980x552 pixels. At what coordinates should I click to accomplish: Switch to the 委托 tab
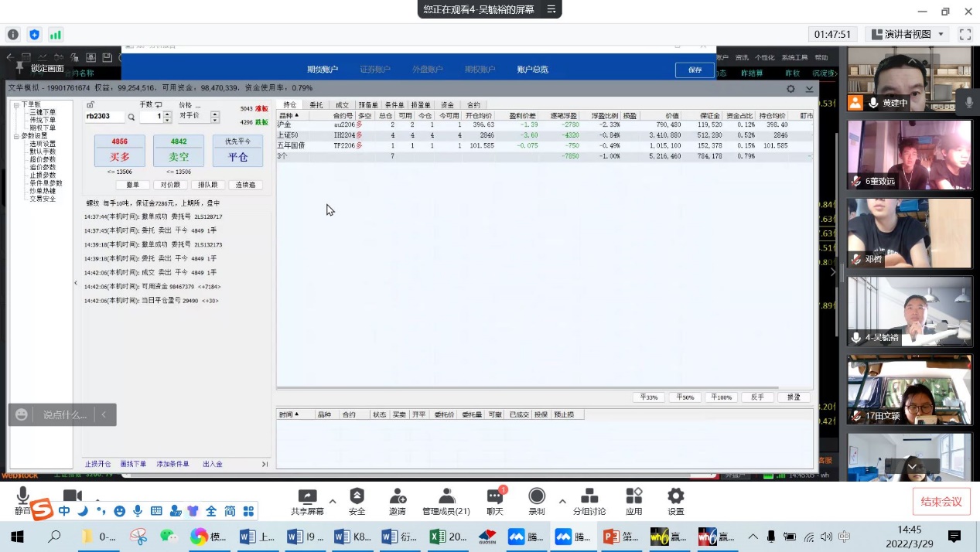coord(316,104)
